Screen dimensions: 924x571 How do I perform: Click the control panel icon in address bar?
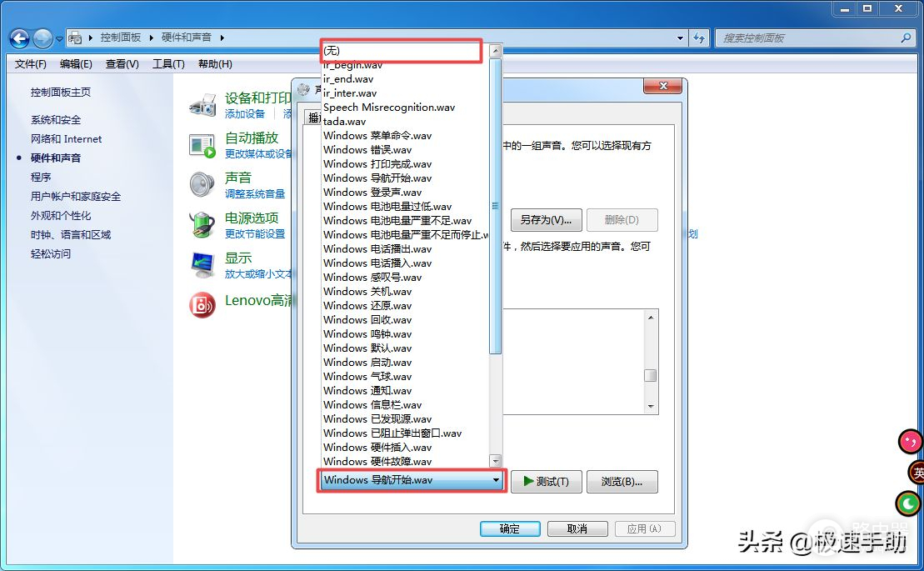(76, 38)
